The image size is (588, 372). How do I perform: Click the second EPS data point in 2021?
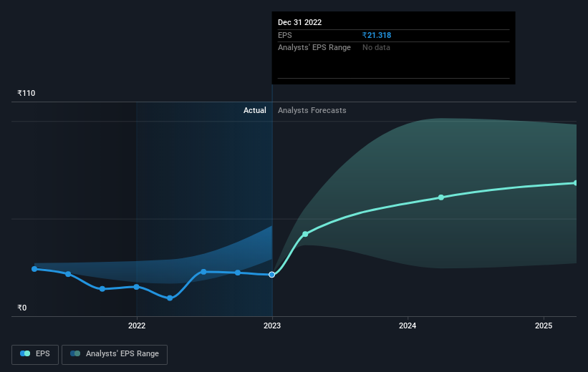[68, 274]
